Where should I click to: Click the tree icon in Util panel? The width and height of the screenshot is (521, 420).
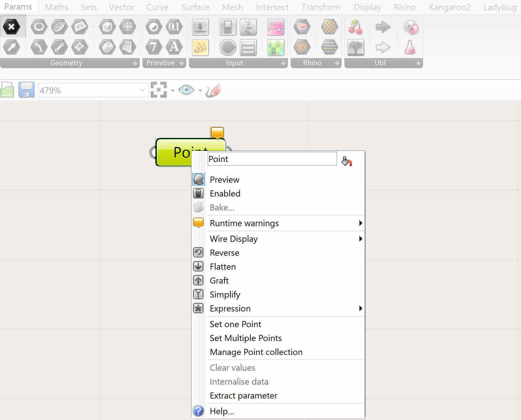pos(356,48)
